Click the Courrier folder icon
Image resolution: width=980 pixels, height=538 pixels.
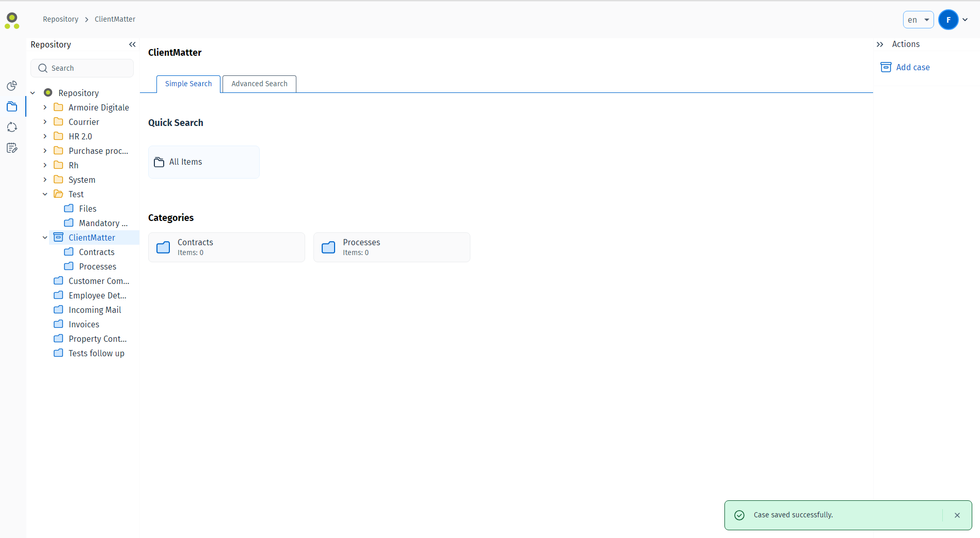pos(58,121)
